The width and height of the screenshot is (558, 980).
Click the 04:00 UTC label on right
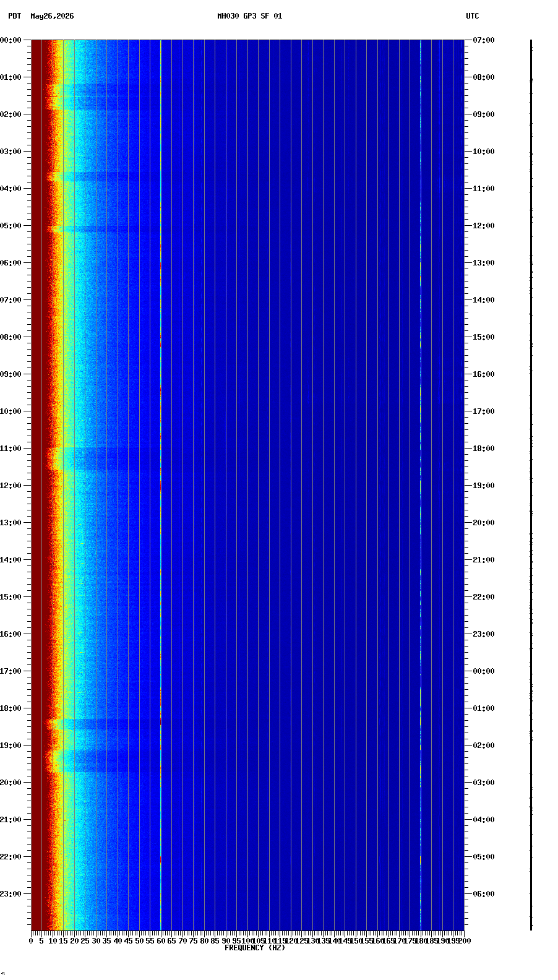click(484, 820)
